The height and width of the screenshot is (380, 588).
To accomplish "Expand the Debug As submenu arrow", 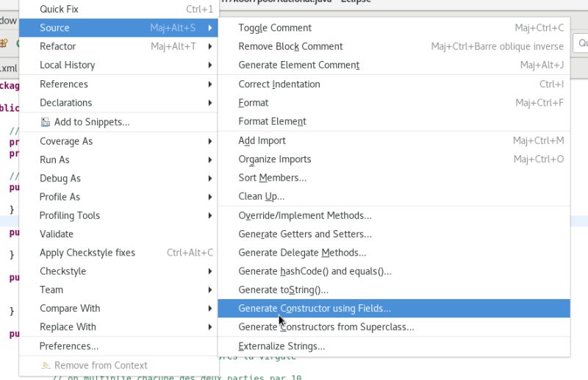I will click(210, 179).
